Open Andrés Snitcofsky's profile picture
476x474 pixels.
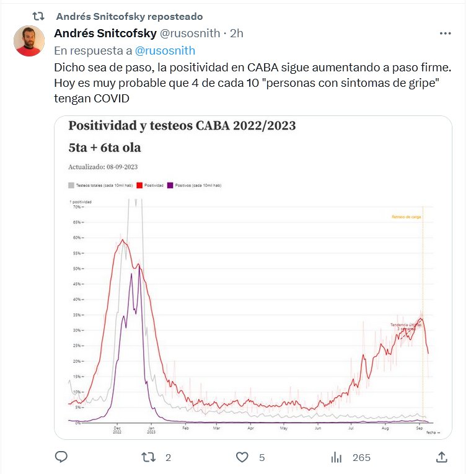point(29,41)
